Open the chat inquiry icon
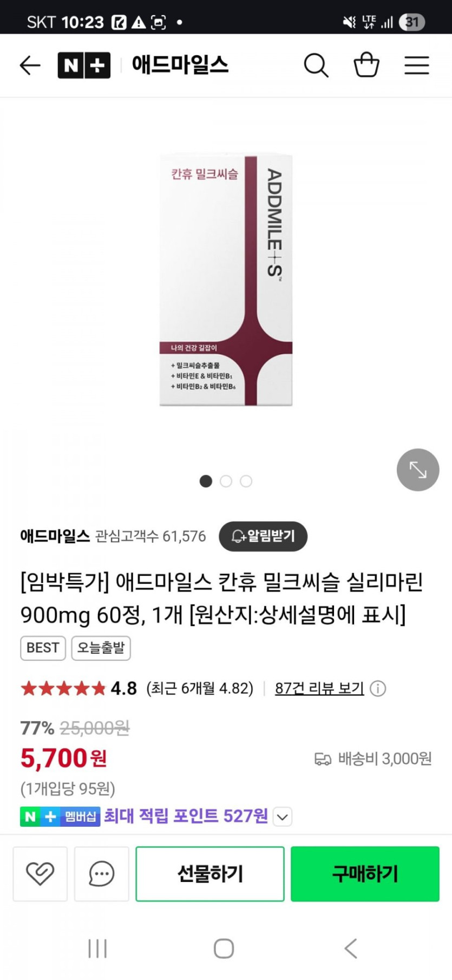This screenshot has width=452, height=980. coord(101,874)
